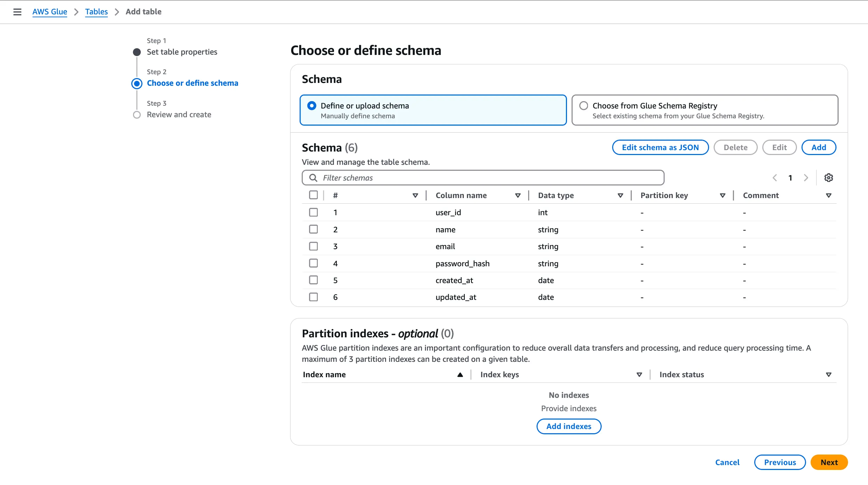868x485 pixels.
Task: Click the Add indexes button
Action: click(x=569, y=426)
